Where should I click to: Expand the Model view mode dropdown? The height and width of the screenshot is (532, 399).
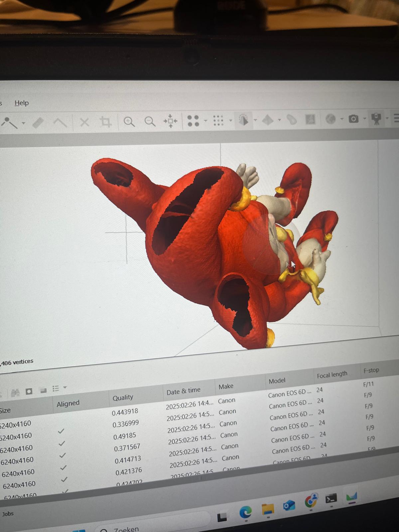tap(255, 120)
